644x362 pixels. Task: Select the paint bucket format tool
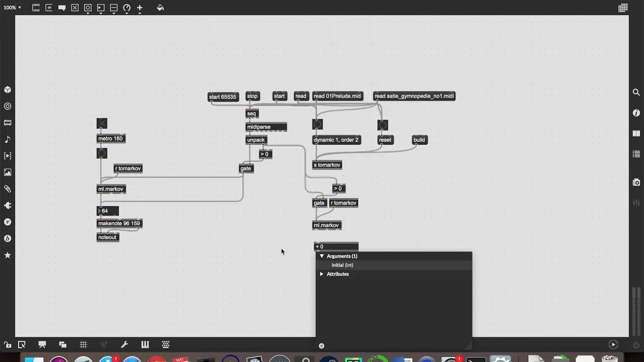(x=160, y=8)
